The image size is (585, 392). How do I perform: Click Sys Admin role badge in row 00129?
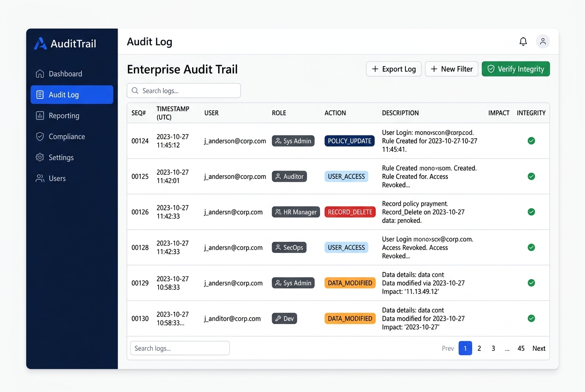293,283
